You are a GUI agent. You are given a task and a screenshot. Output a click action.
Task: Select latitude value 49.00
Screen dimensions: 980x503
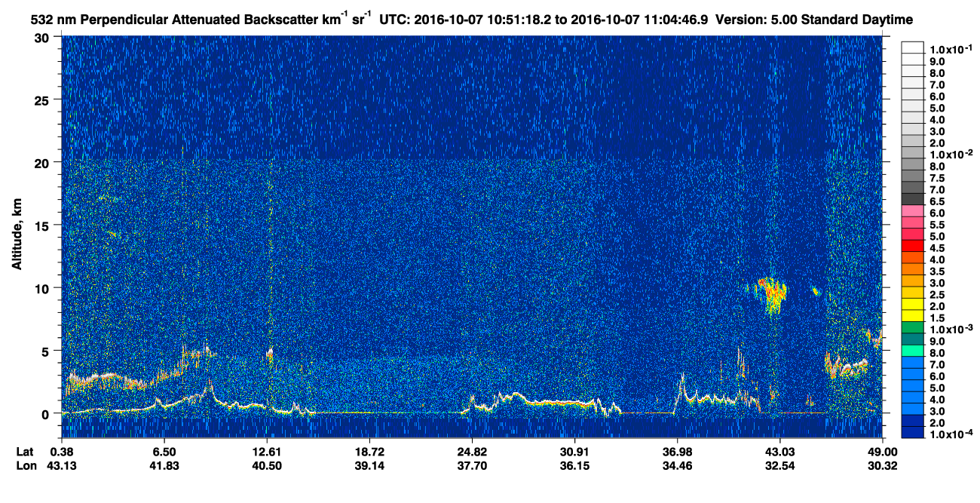click(x=882, y=451)
